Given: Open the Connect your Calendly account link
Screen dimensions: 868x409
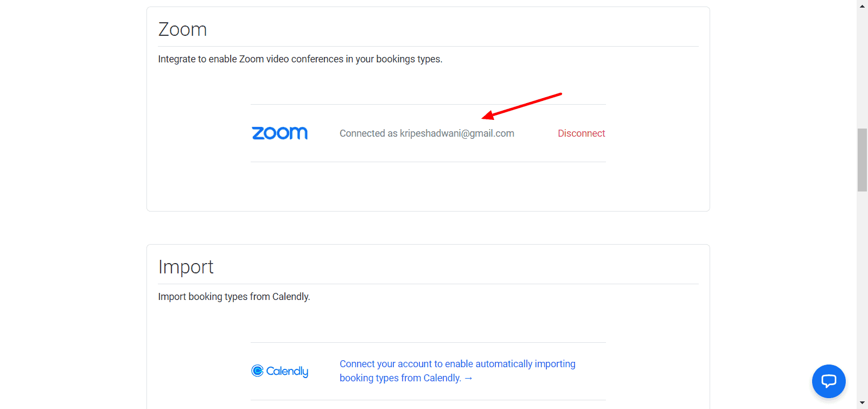Looking at the screenshot, I should pyautogui.click(x=457, y=364).
